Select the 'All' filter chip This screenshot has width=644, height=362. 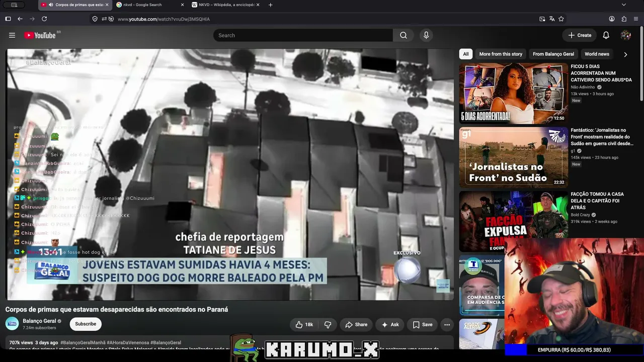point(466,54)
